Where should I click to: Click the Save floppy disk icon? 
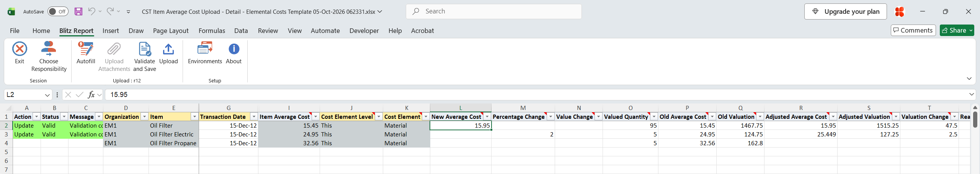pos(78,11)
